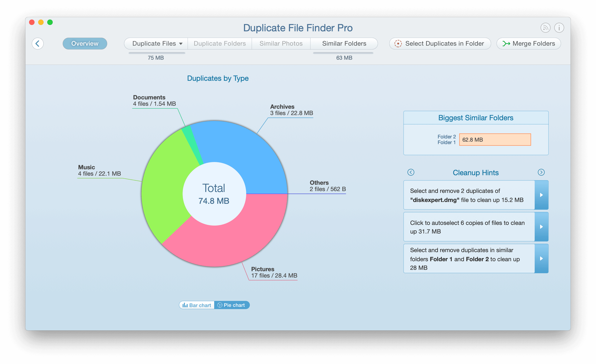Click the pie chart icon below the chart
The image size is (596, 364).
220,305
